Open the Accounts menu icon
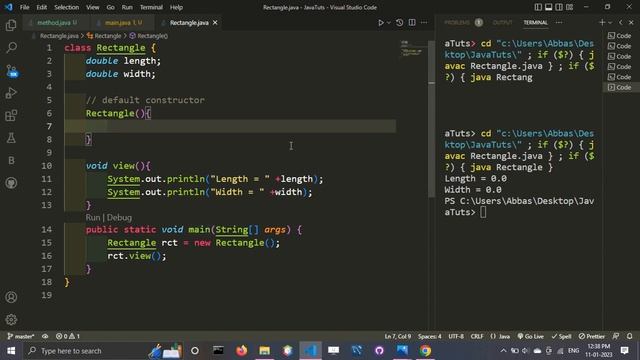Screen dimensions: 640x360 pos(11,297)
